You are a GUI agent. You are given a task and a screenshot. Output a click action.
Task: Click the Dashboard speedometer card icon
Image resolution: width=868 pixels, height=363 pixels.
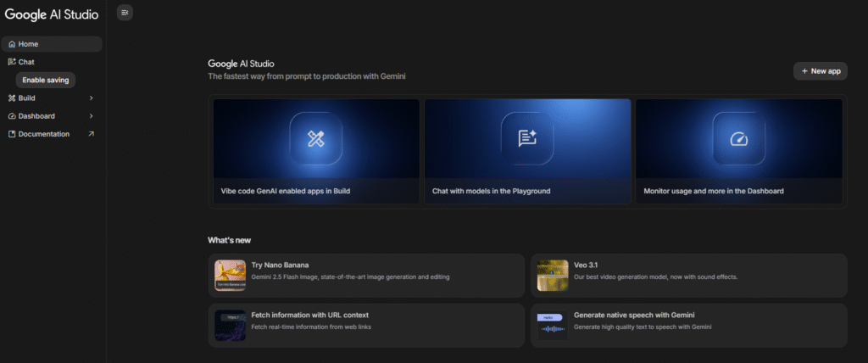coord(738,139)
